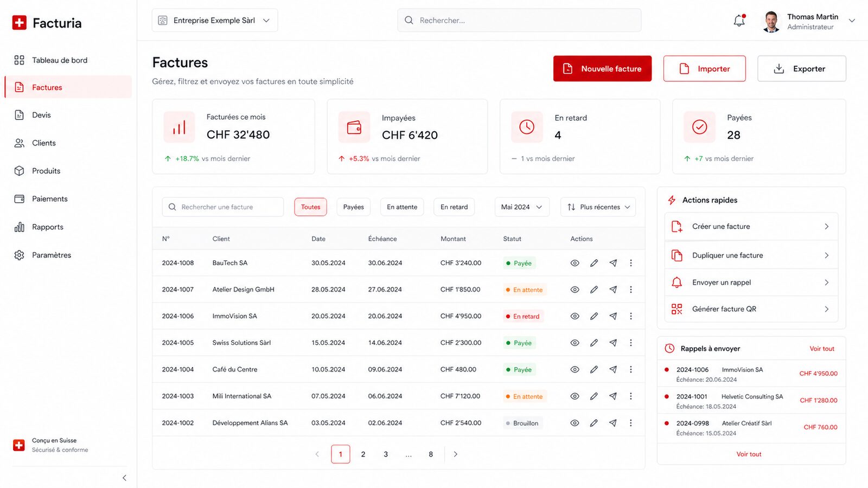Open the notifications bell
Viewport: 868px width, 488px height.
[739, 21]
